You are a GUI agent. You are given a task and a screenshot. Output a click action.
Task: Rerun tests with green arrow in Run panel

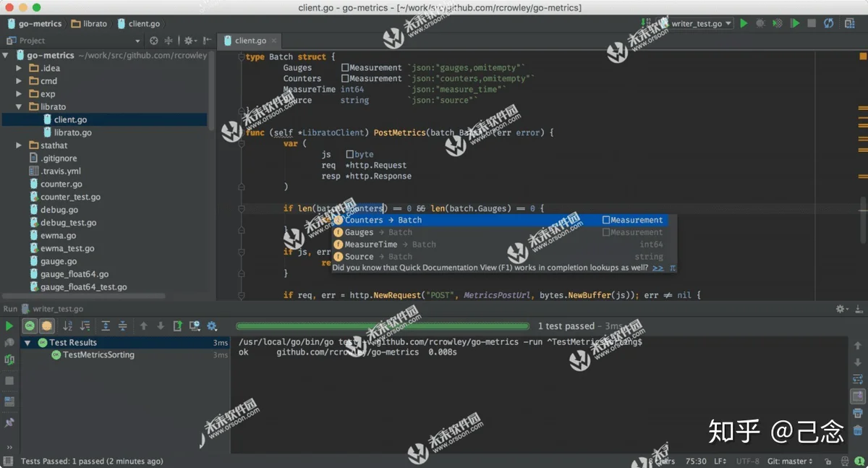(9, 326)
